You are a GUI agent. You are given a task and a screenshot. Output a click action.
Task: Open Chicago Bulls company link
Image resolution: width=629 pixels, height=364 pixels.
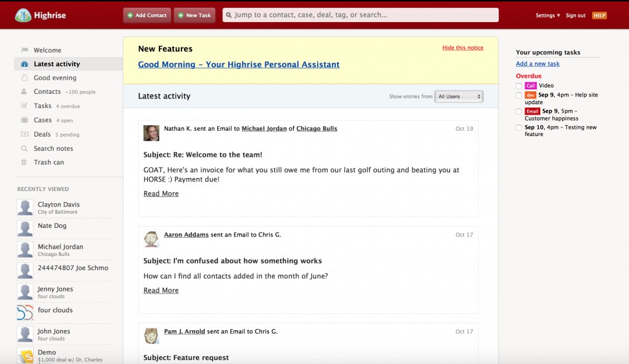pos(316,129)
